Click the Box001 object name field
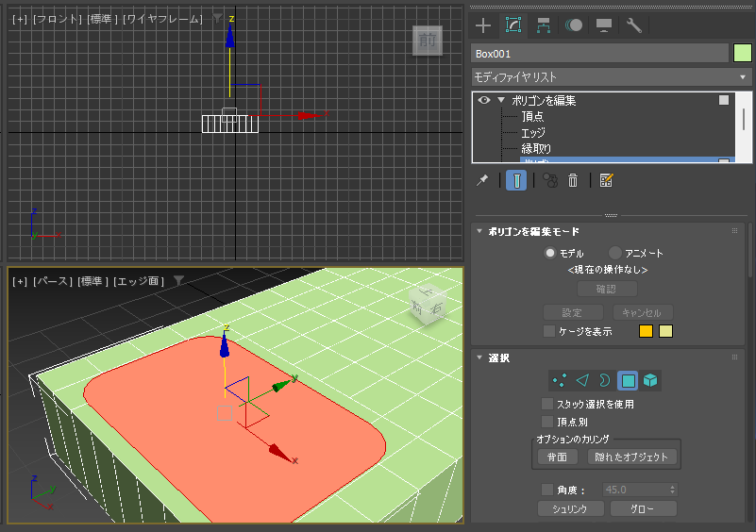 click(599, 54)
